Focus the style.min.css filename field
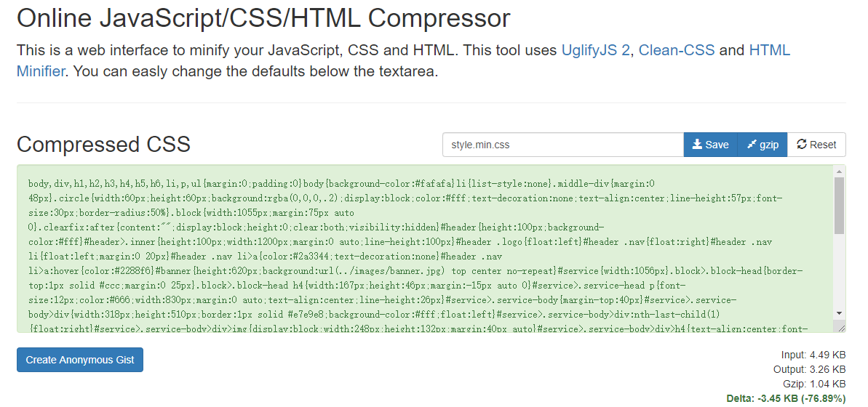Screen dimensions: 868x407 coord(562,145)
